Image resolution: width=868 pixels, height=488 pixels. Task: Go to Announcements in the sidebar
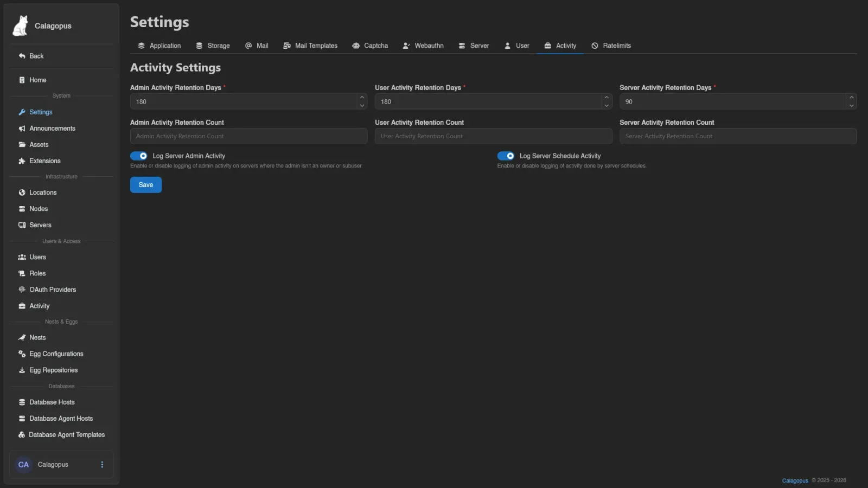pyautogui.click(x=61, y=129)
